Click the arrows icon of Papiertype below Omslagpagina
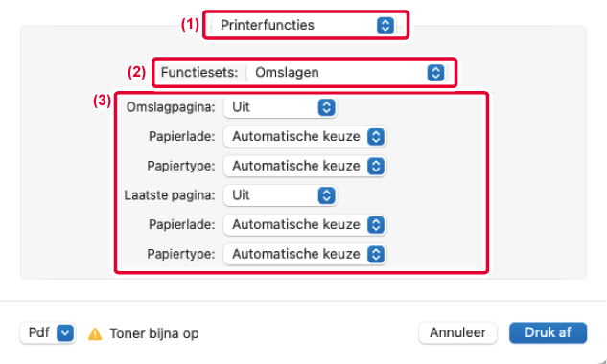Viewport: 607px width, 364px height. coord(376,167)
